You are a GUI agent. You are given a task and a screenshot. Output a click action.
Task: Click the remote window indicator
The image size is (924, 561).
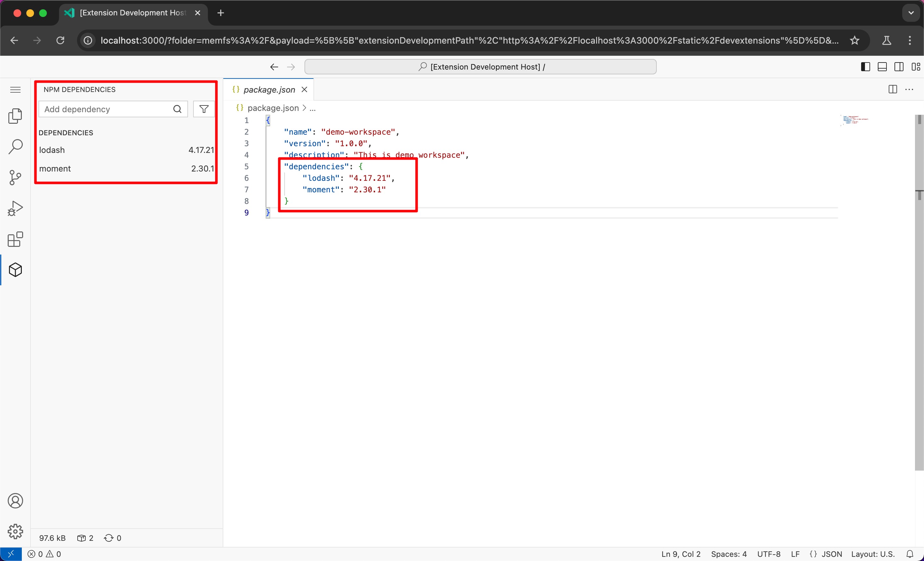11,554
